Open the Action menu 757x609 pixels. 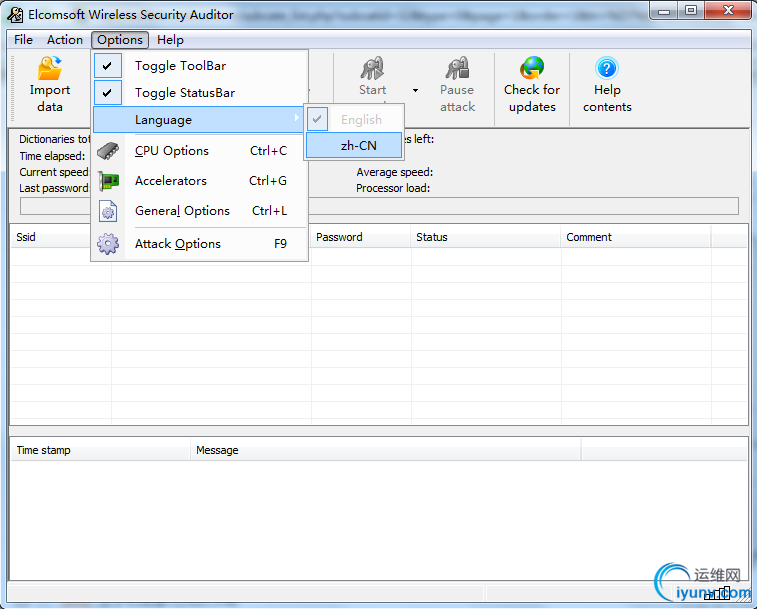pyautogui.click(x=65, y=40)
